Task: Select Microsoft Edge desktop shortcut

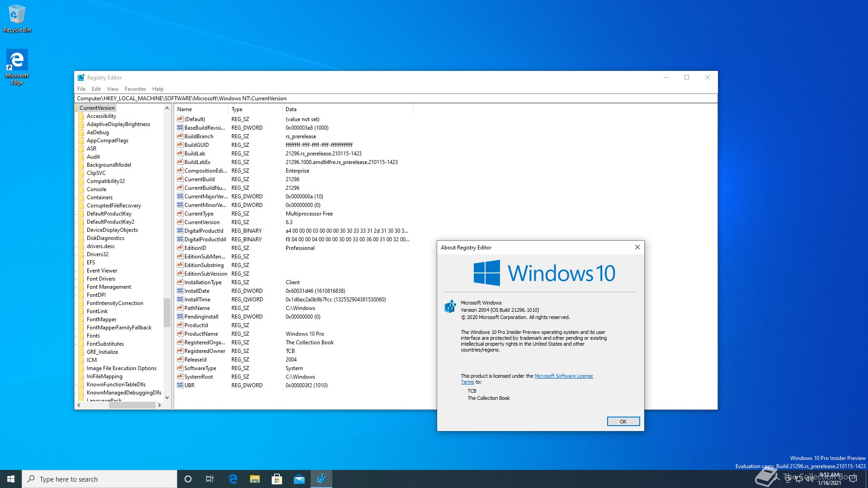Action: [17, 67]
